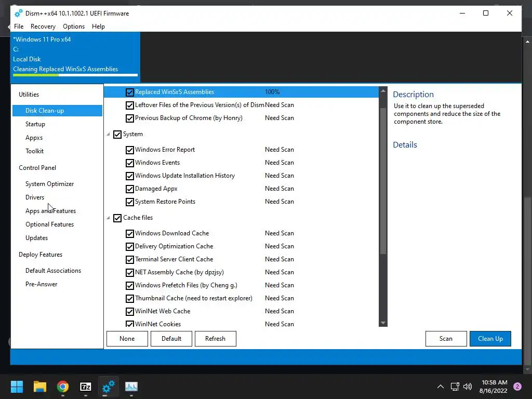The height and width of the screenshot is (399, 532).
Task: Select the Windows 11 Pro x64 image tile
Action: coord(75,57)
